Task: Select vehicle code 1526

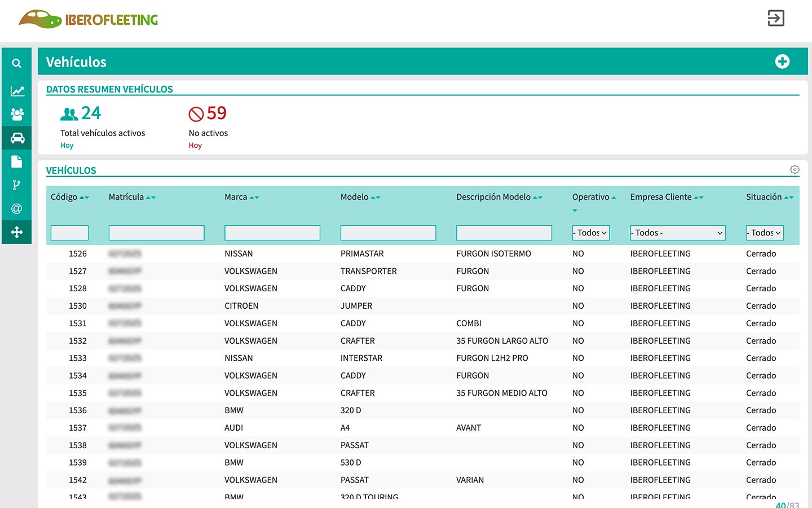Action: coord(78,253)
